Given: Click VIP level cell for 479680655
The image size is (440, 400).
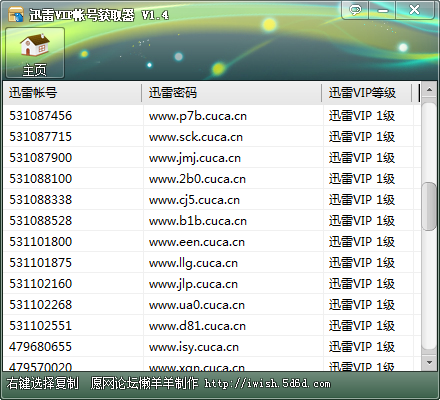Looking at the screenshot, I should [x=362, y=347].
